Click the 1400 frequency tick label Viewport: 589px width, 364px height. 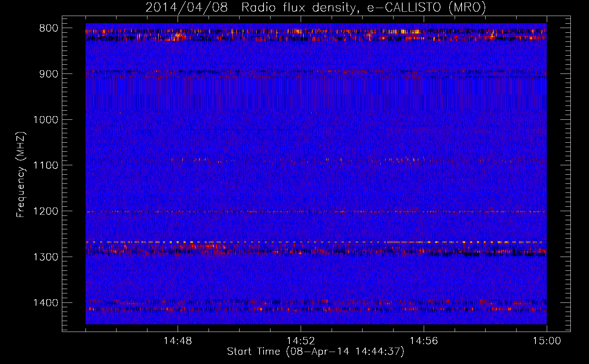[46, 303]
